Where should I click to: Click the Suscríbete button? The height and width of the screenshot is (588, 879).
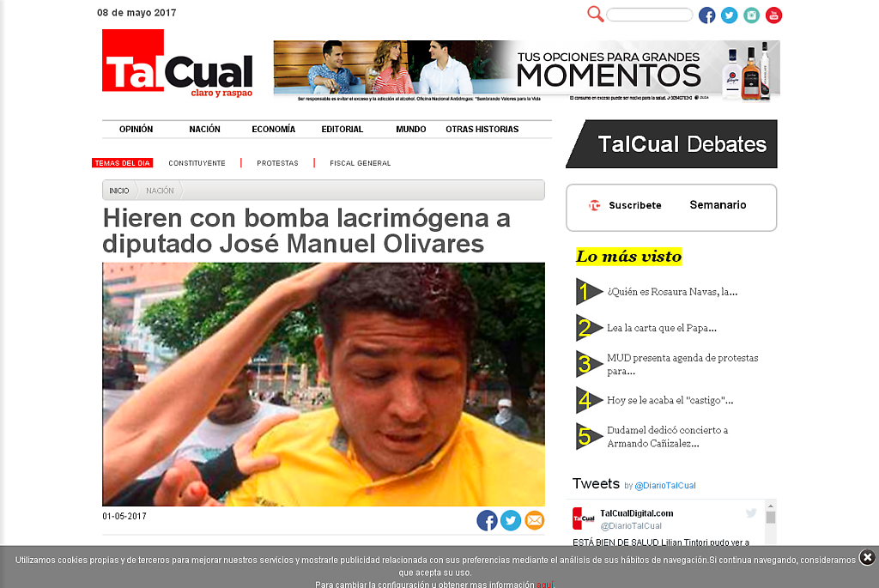click(x=626, y=205)
